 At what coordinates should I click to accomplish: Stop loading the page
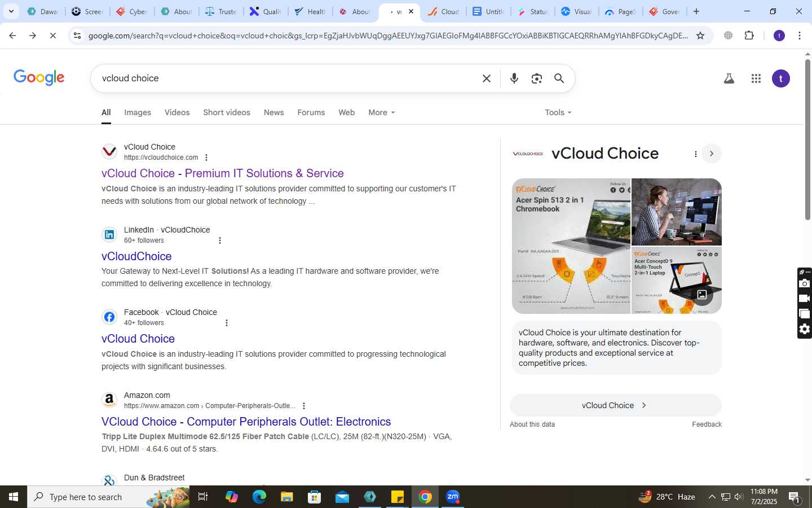pyautogui.click(x=52, y=36)
